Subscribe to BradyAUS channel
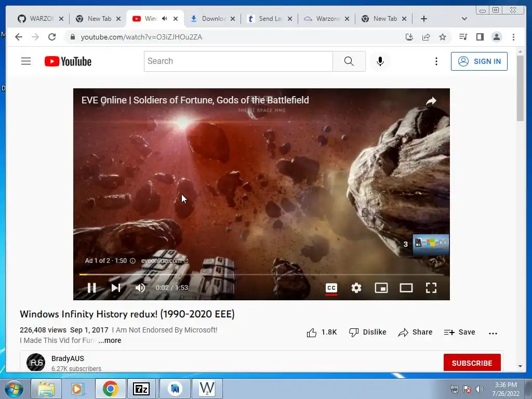This screenshot has width=532, height=399. [472, 363]
